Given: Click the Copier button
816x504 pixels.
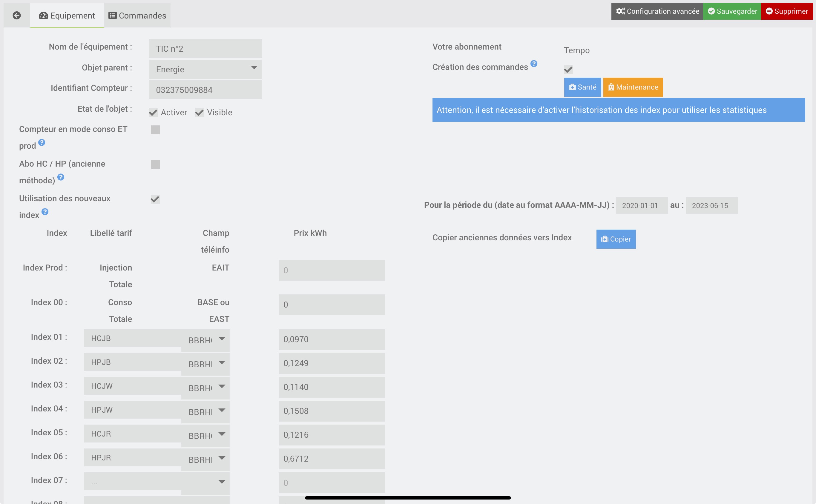Looking at the screenshot, I should [616, 239].
